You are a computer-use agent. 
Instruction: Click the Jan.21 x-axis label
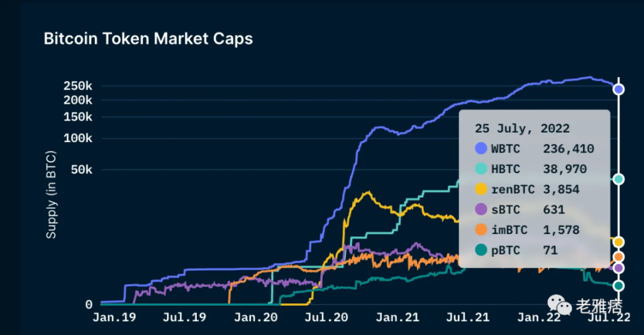pos(402,318)
